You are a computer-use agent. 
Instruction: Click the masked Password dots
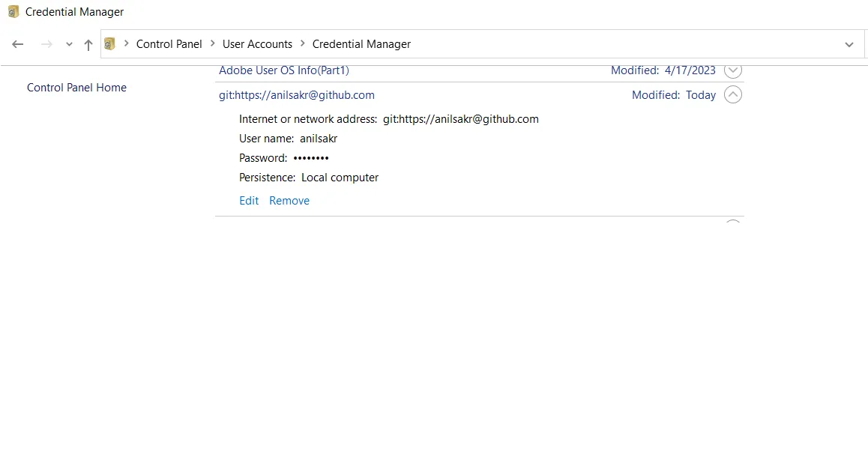pos(311,158)
